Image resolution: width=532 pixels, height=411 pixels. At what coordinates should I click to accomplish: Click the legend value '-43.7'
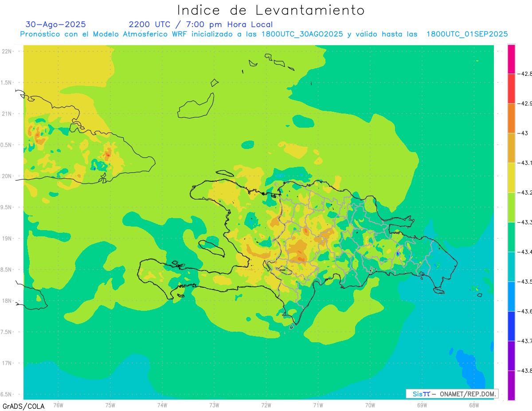coord(525,341)
